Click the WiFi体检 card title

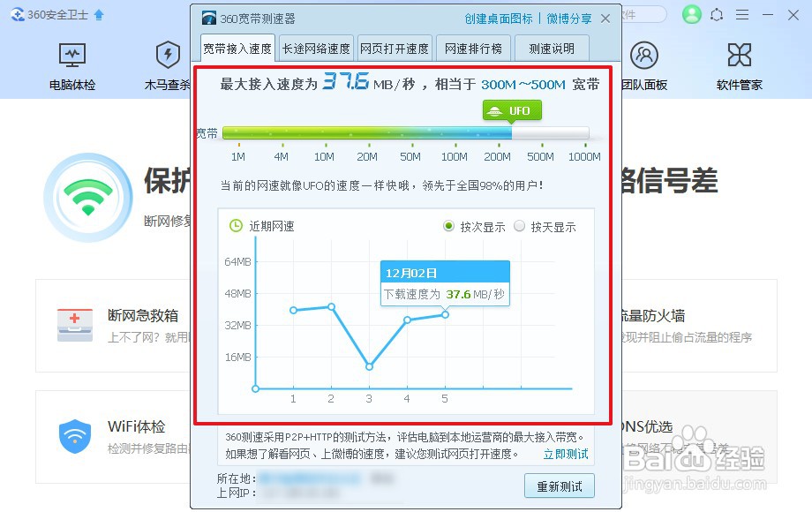(137, 426)
